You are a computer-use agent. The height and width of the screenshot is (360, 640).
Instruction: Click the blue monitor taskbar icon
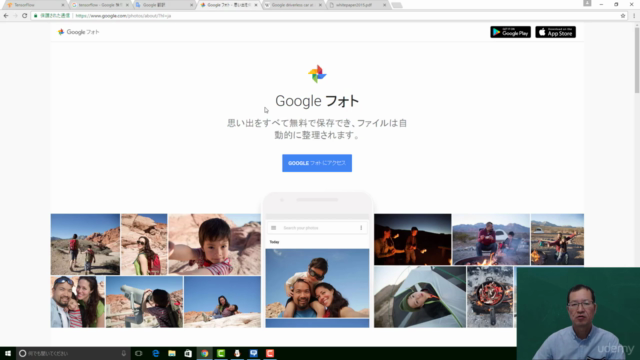[253, 353]
